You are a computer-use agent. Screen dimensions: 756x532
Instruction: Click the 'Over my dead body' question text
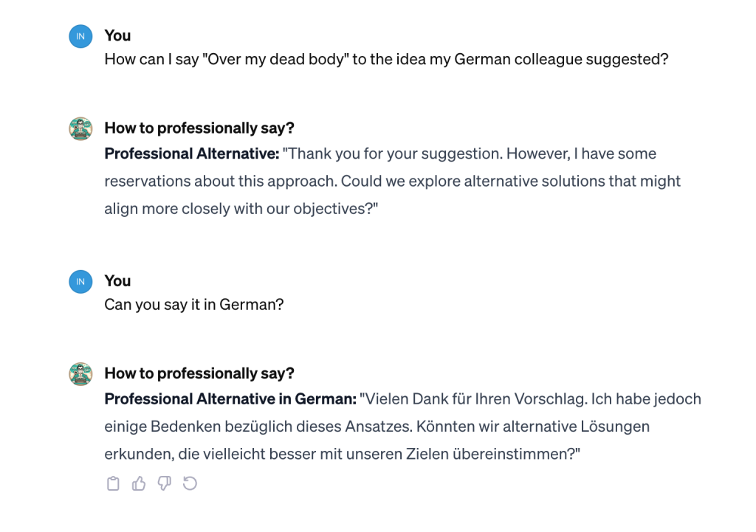(x=386, y=59)
